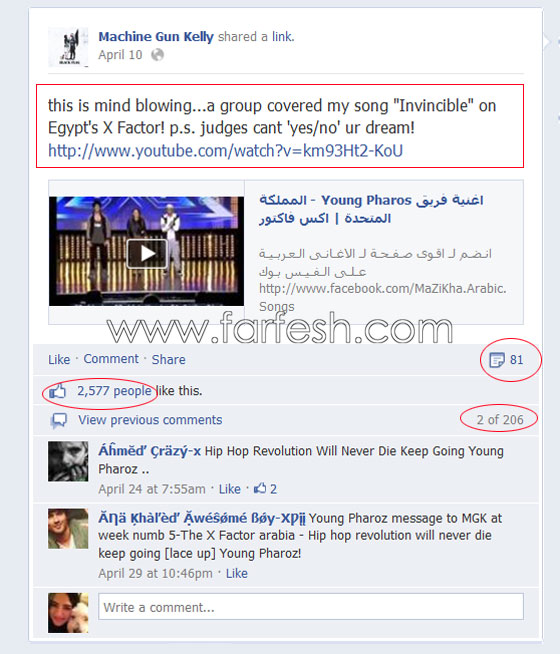
Task: Click the shares note icon beside 81
Action: (x=497, y=360)
